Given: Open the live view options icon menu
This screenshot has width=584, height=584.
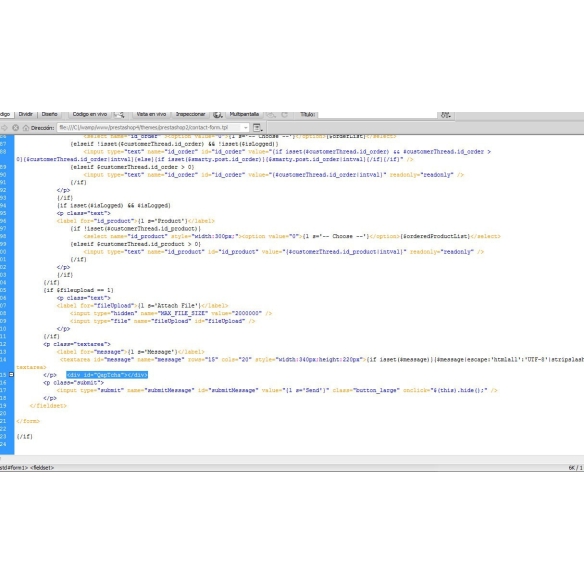Looking at the screenshot, I should point(258,128).
